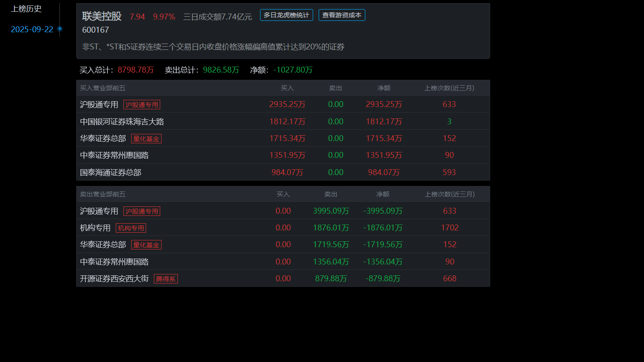Screen dimensions: 644x362
Task: Open 中国银河证券珠海吉大路 broker row
Action: tap(283, 121)
